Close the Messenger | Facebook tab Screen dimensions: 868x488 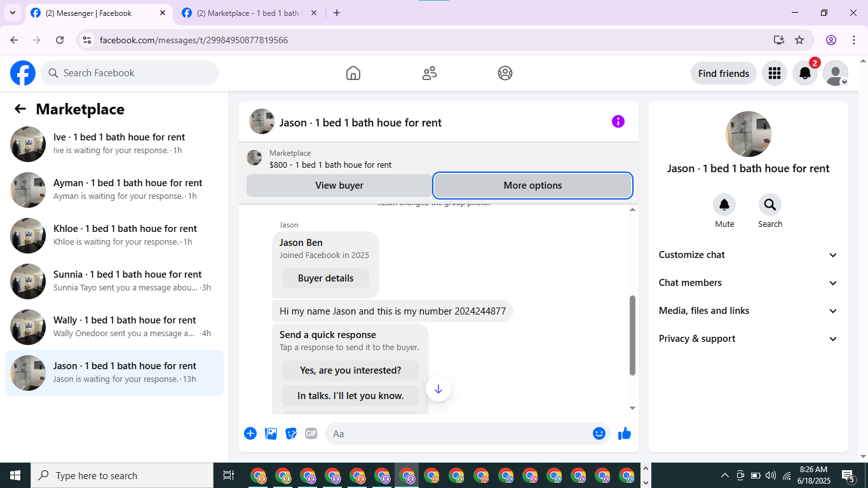tap(163, 13)
